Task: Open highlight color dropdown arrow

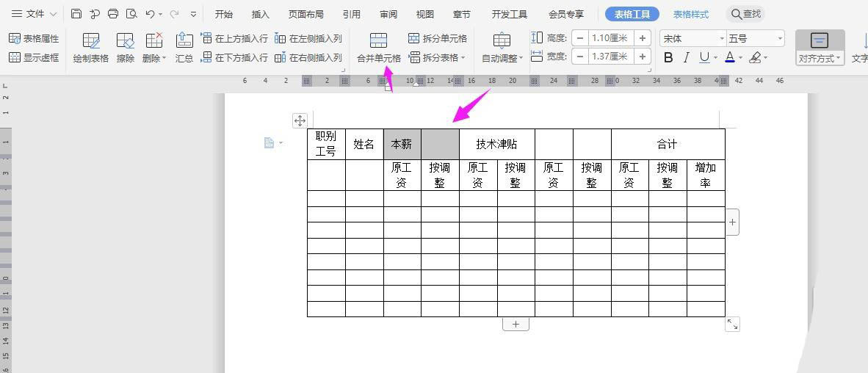Action: click(x=766, y=57)
